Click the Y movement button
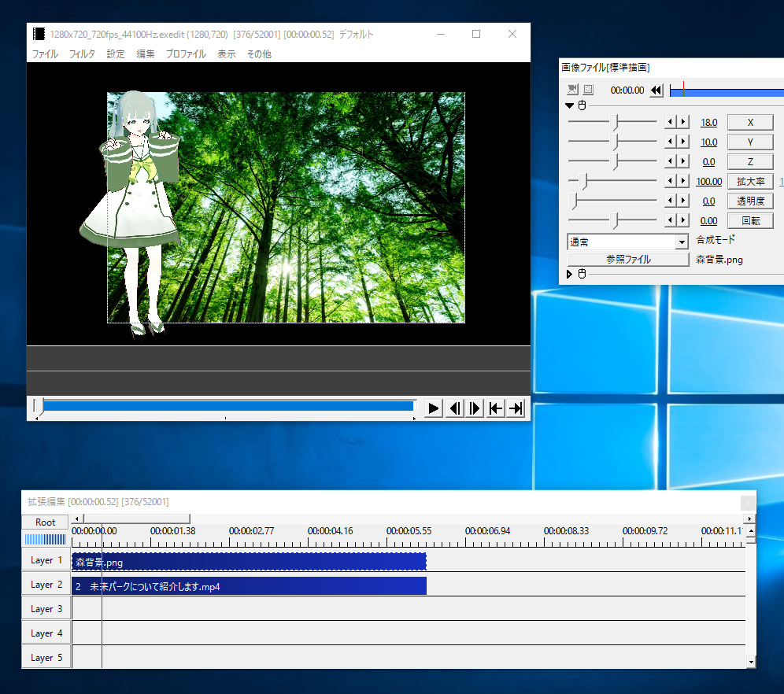The image size is (784, 694). [750, 142]
